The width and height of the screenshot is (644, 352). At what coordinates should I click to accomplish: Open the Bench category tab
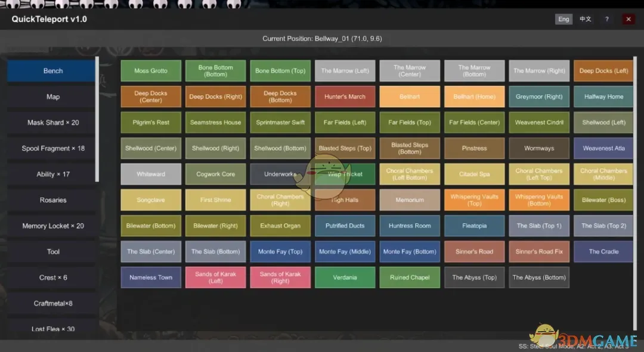(52, 71)
